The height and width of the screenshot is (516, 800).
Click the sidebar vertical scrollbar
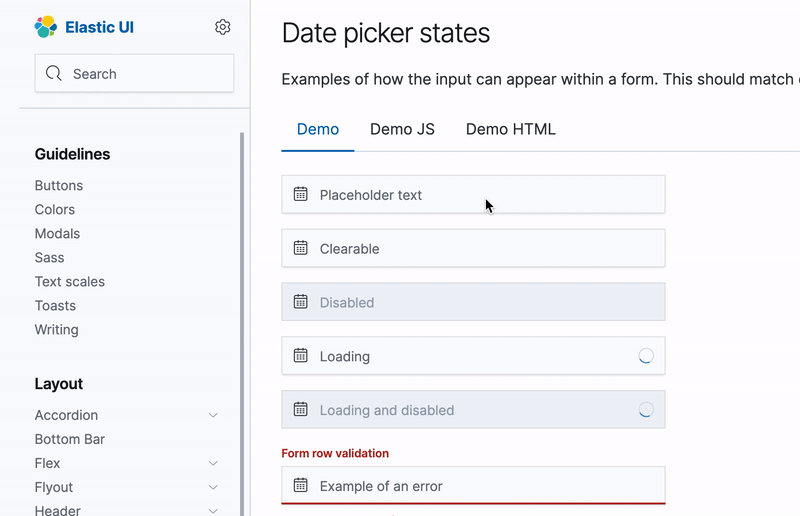[x=241, y=320]
